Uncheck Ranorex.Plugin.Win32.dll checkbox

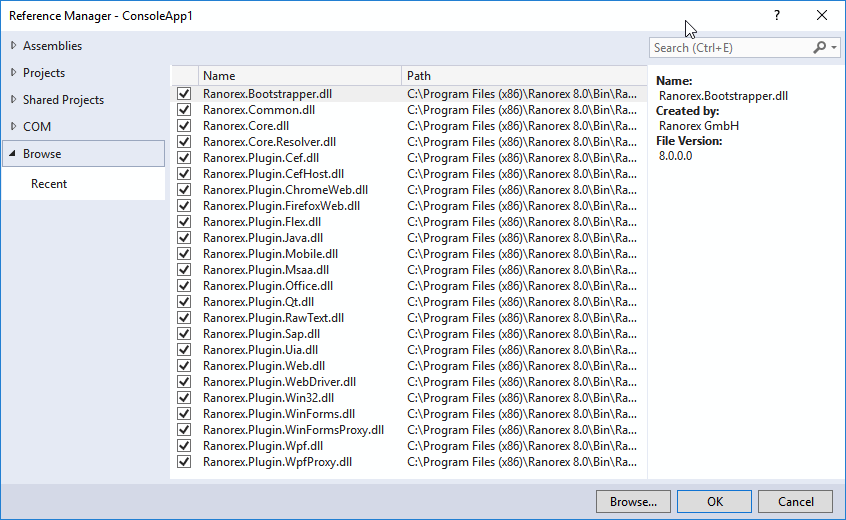184,398
